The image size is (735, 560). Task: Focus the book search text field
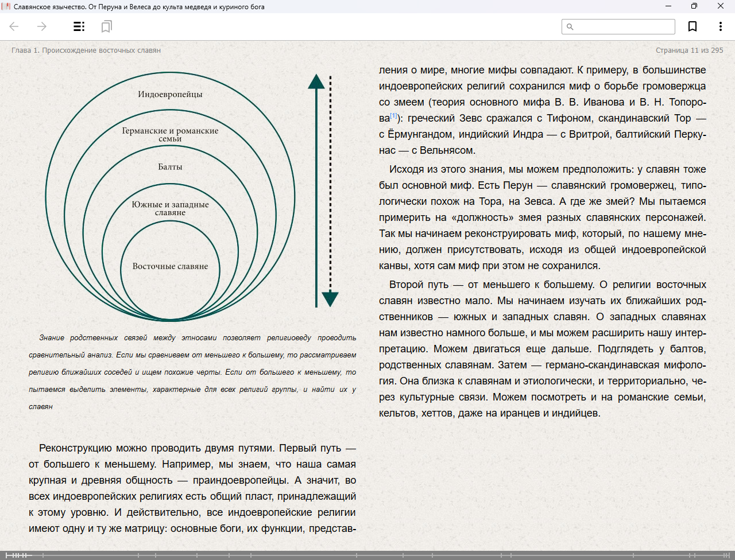point(624,27)
